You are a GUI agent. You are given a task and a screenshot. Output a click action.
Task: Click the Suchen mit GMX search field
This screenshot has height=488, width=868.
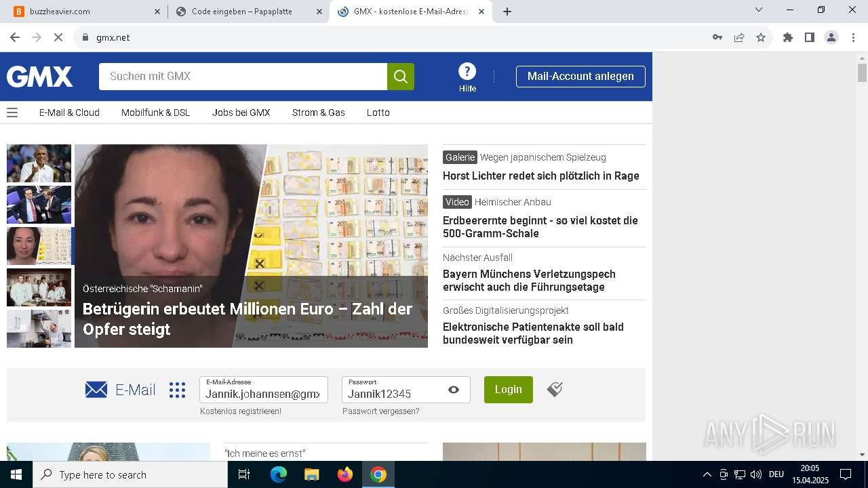[243, 77]
